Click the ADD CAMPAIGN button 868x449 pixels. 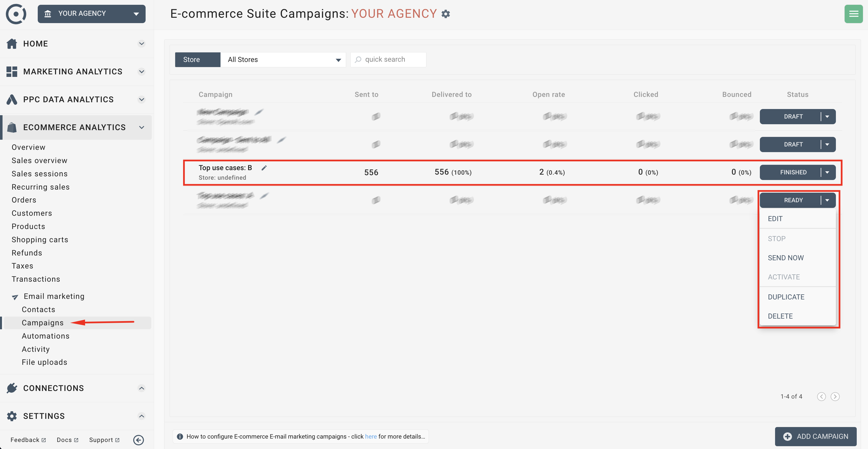(816, 437)
